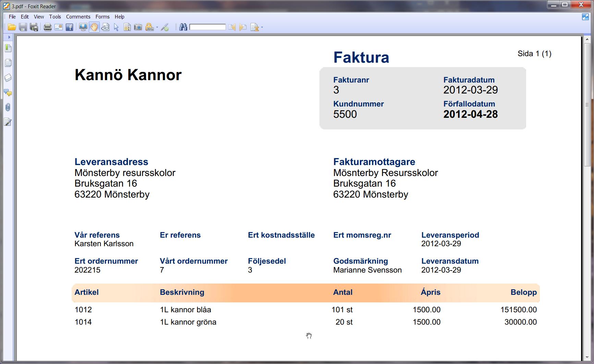Click the Find Previous arrow icon
This screenshot has width=594, height=364.
pyautogui.click(x=232, y=27)
